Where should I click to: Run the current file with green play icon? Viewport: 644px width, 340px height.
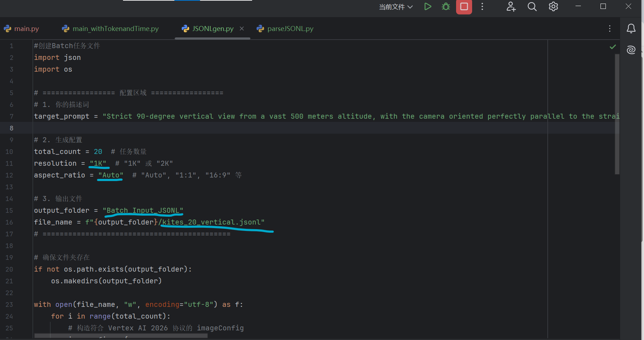pos(428,6)
